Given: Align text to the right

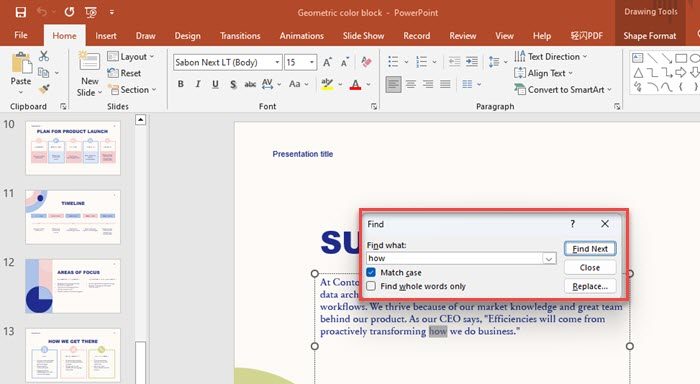Looking at the screenshot, I should pyautogui.click(x=428, y=84).
